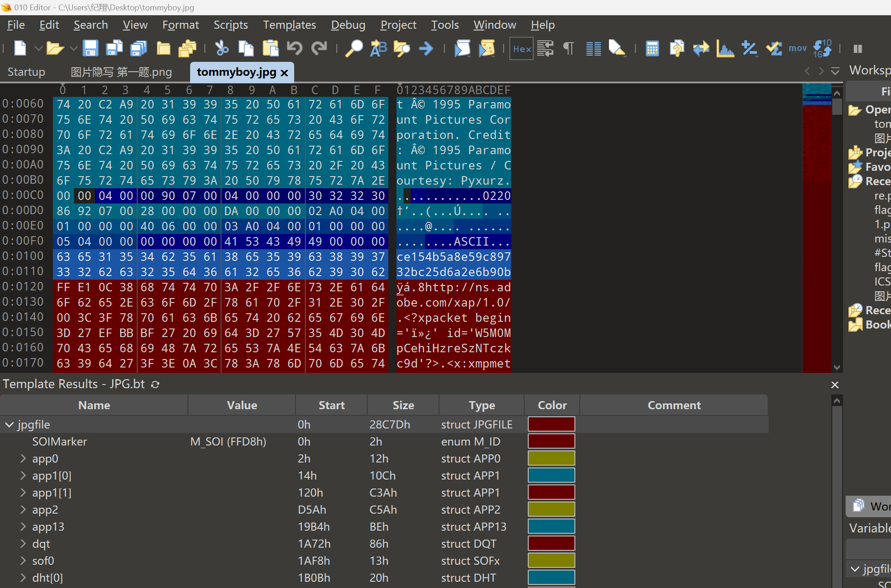Image resolution: width=891 pixels, height=588 pixels.
Task: Click the Size column header
Action: [403, 405]
